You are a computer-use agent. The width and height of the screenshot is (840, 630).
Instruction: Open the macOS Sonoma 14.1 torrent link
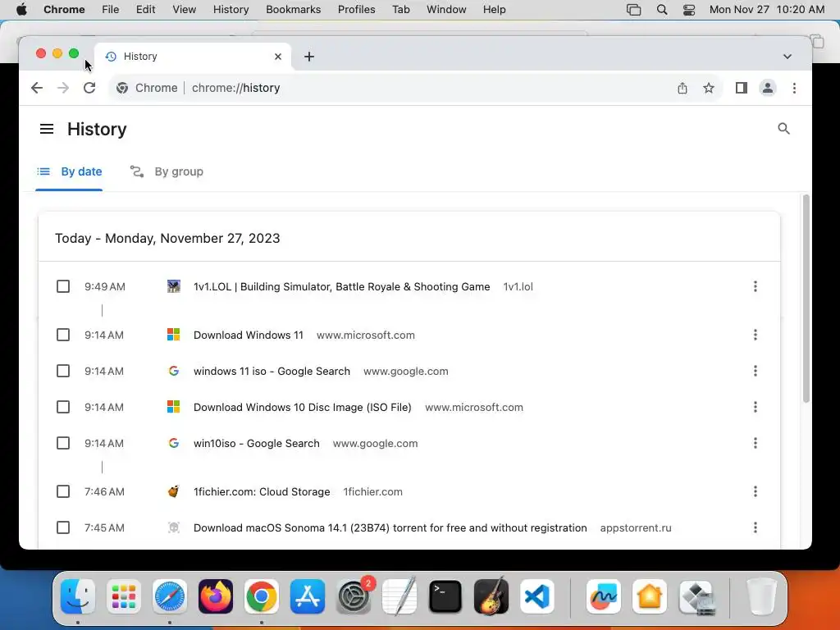pos(390,527)
